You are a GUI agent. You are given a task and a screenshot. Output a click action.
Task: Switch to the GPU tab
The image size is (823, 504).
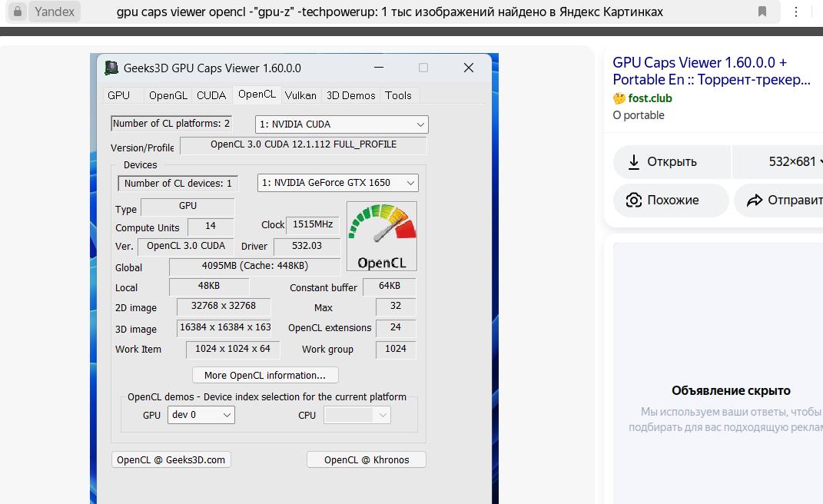(x=118, y=95)
